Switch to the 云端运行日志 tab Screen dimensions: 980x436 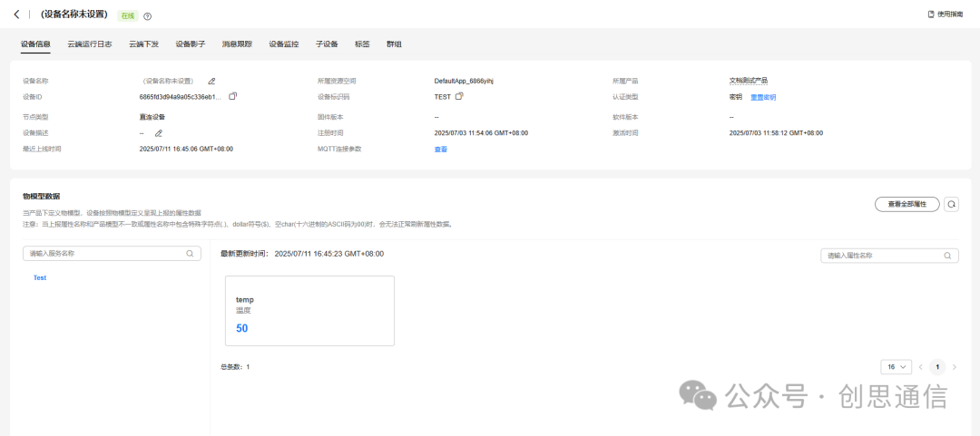click(90, 44)
